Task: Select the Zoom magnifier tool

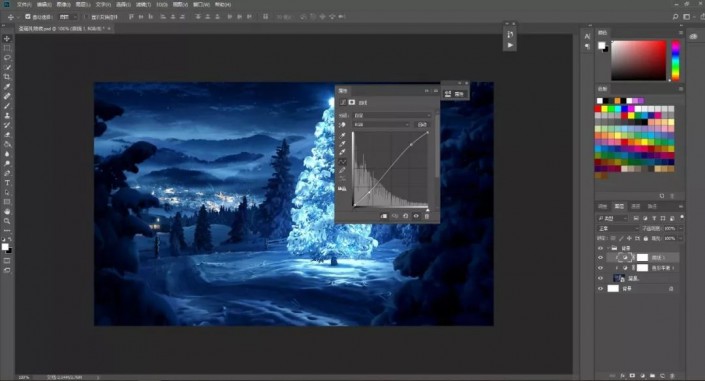Action: coord(7,221)
